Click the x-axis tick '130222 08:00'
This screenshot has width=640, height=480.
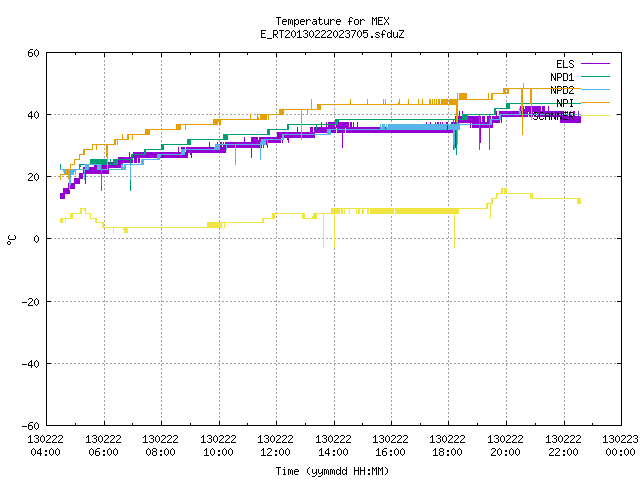point(160,446)
